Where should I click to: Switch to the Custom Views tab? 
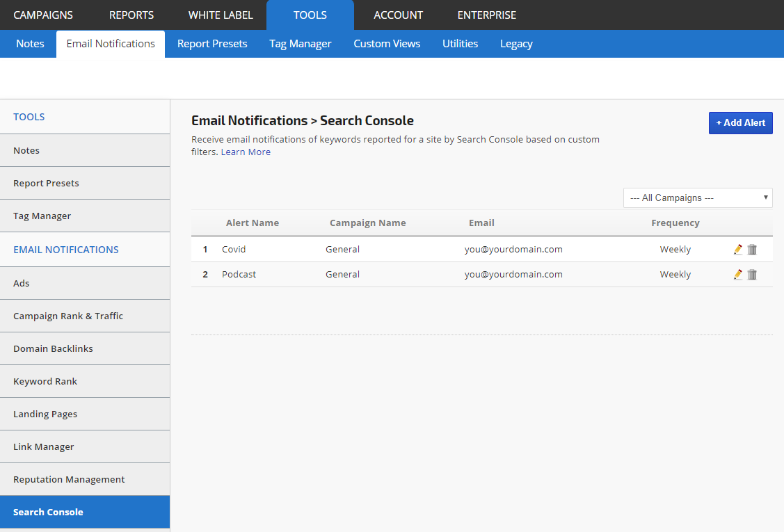click(387, 44)
